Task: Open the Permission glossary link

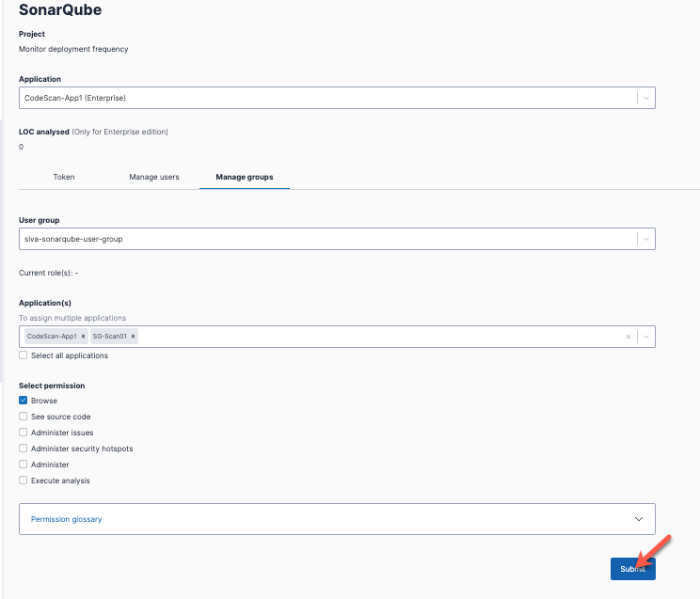Action: click(66, 519)
